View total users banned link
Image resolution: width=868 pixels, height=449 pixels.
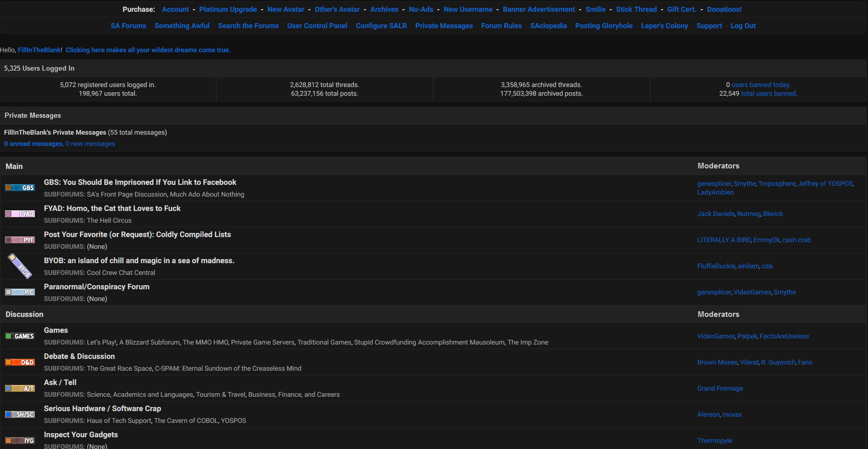point(769,94)
